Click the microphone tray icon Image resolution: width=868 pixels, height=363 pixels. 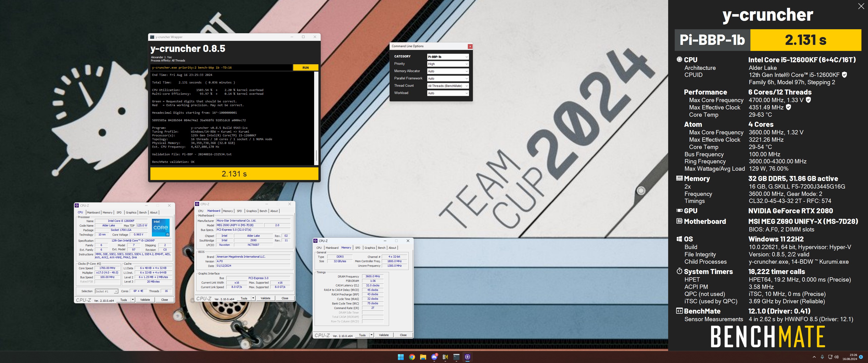tap(822, 357)
